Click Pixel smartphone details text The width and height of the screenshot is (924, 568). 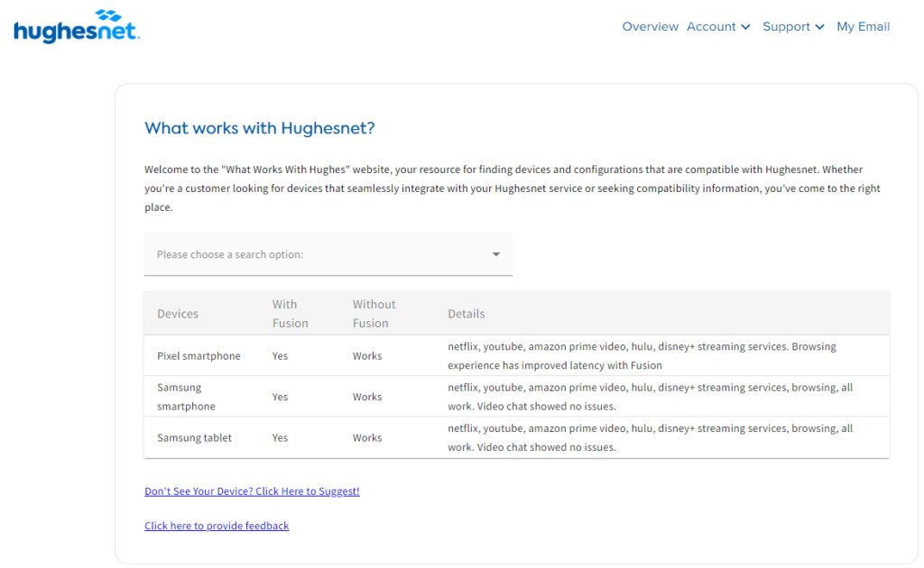click(x=642, y=356)
